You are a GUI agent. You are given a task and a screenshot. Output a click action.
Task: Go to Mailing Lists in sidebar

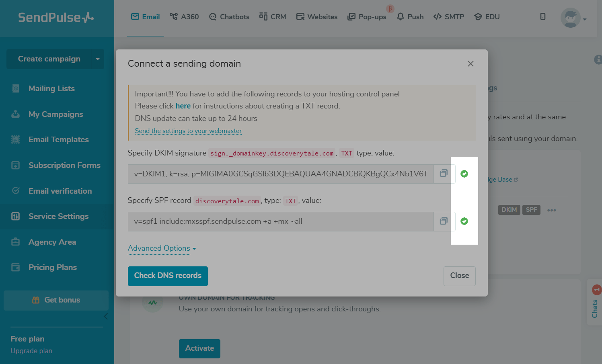[51, 89]
